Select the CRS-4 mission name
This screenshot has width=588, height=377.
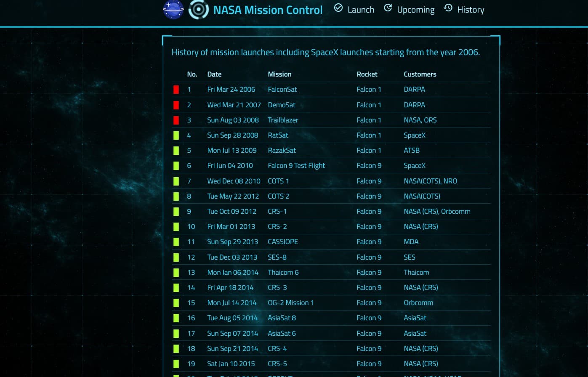(277, 348)
